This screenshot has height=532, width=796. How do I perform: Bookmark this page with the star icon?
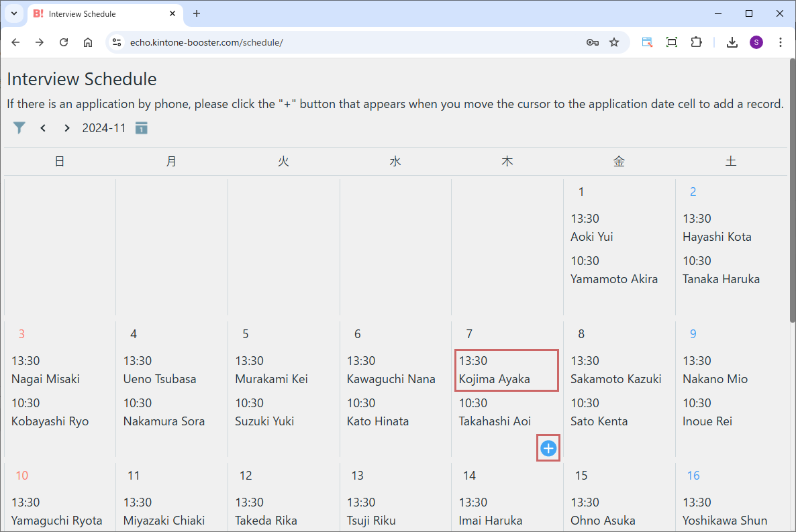(614, 42)
